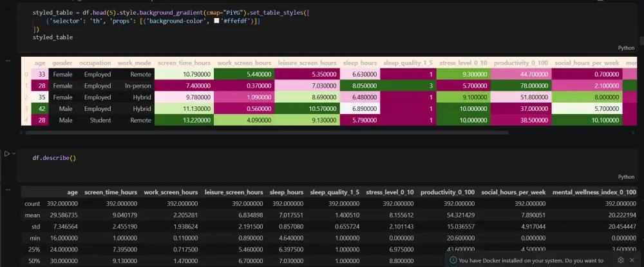Click the Docker notification message text
The height and width of the screenshot is (267, 644).
(531, 261)
